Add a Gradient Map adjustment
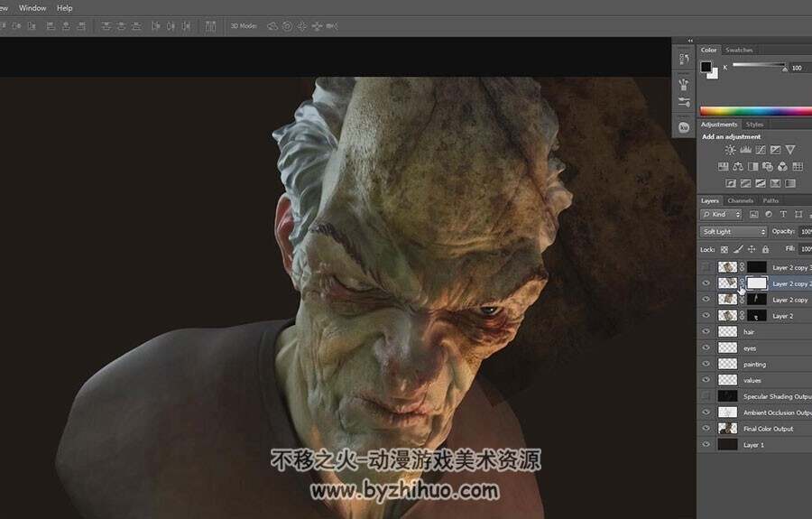Viewport: 812px width, 519px height. (x=790, y=183)
